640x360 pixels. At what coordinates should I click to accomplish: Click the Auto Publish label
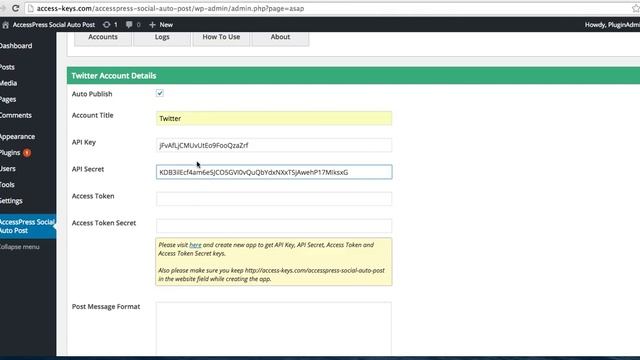click(x=92, y=94)
